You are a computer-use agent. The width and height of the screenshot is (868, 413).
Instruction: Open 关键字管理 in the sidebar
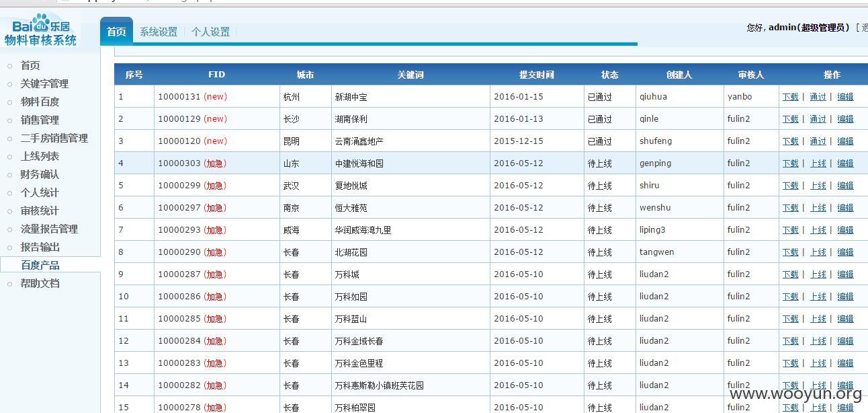[44, 83]
